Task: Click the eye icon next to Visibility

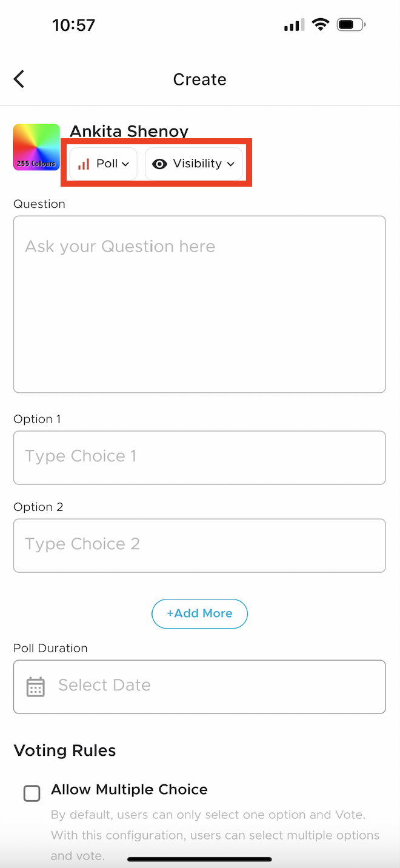Action: tap(159, 163)
